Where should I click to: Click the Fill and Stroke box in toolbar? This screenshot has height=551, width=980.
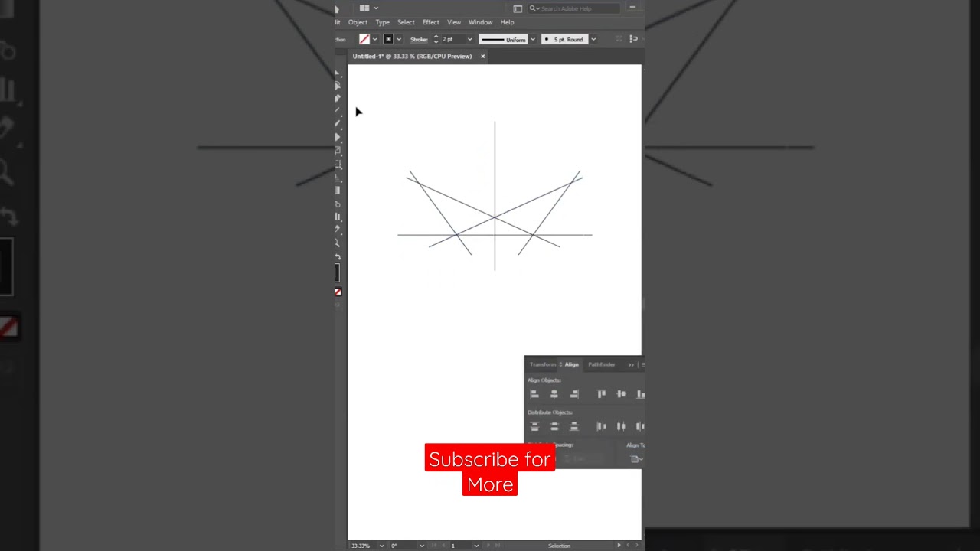point(338,273)
